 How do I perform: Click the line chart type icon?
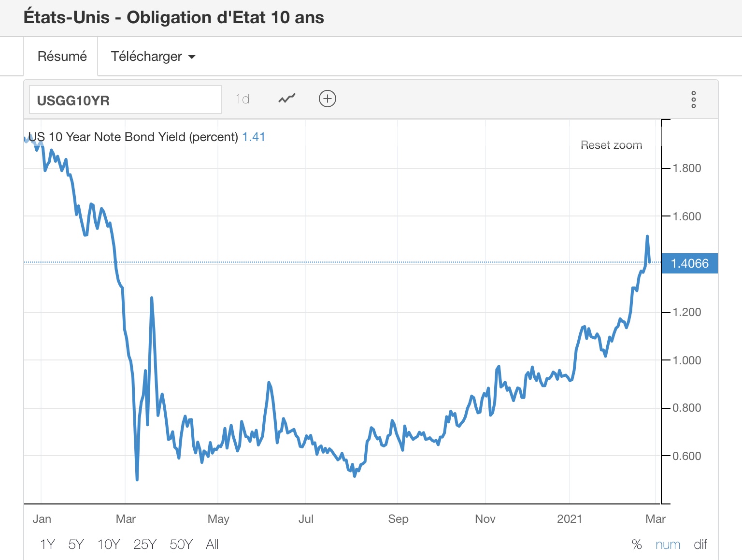point(287,99)
